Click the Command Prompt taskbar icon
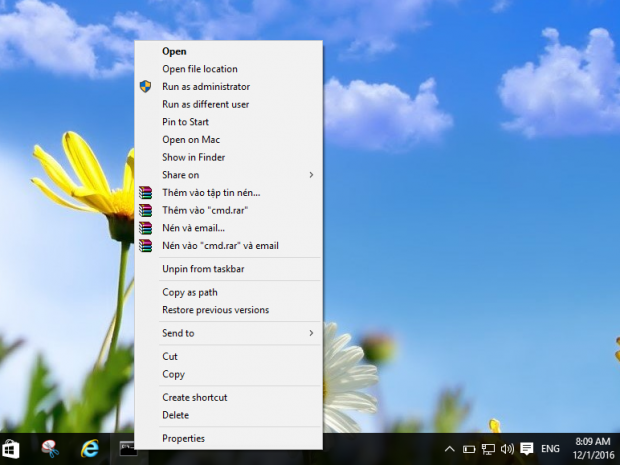This screenshot has height=465, width=620. 128,449
